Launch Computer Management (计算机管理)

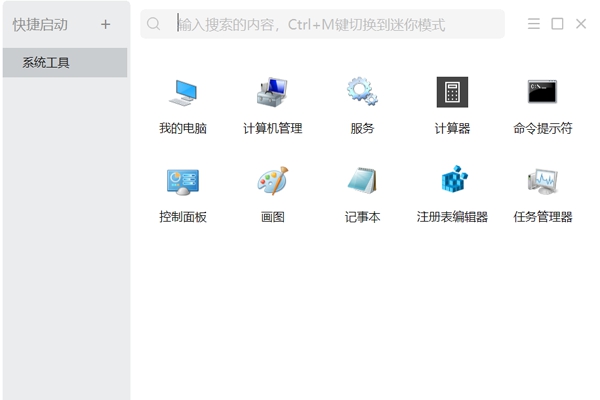pos(272,93)
